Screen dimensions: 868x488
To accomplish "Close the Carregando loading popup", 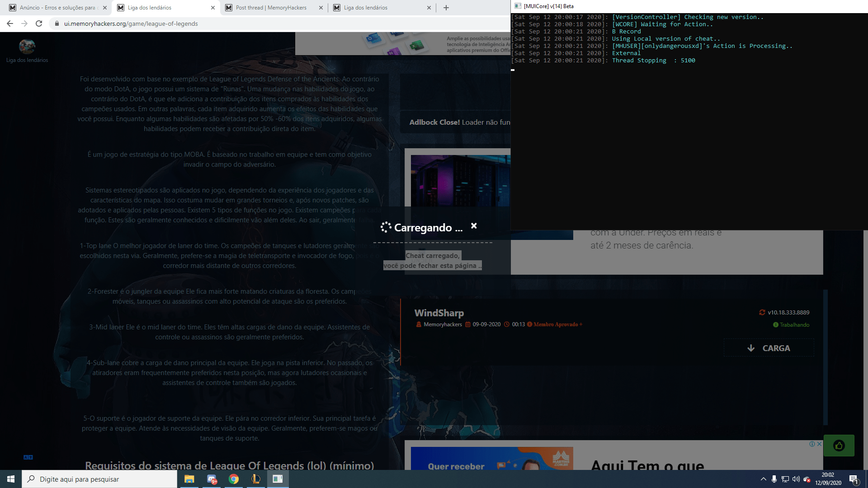I will (x=474, y=225).
